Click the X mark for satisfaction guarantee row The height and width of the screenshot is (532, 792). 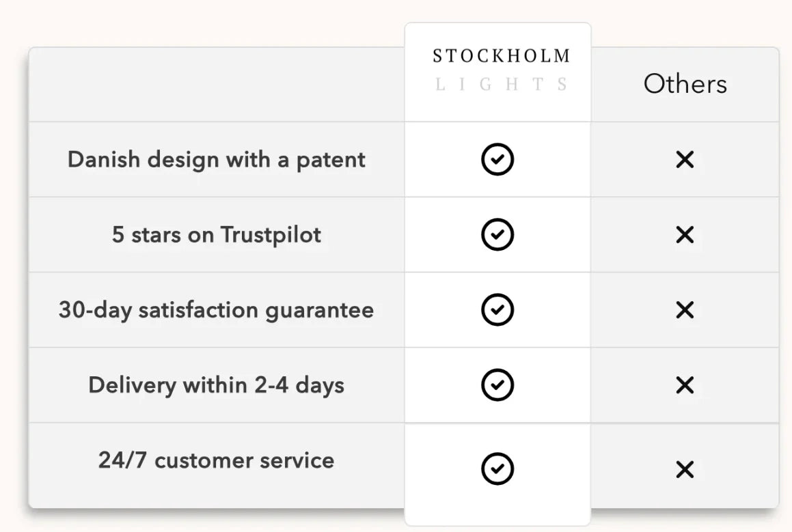pos(684,310)
